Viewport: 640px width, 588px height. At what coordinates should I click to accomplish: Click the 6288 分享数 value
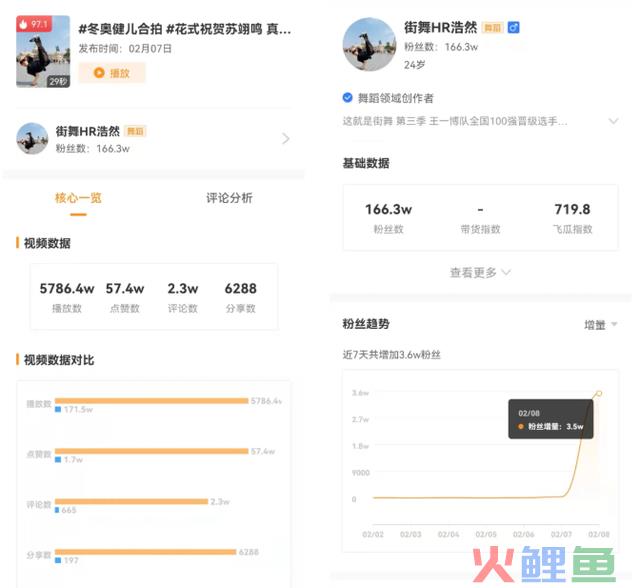coord(240,288)
